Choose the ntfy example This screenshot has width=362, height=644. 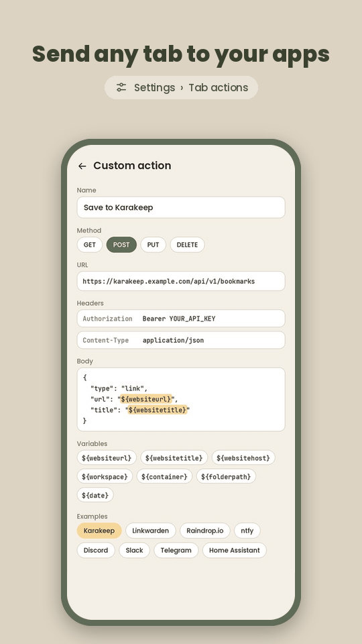[247, 531]
